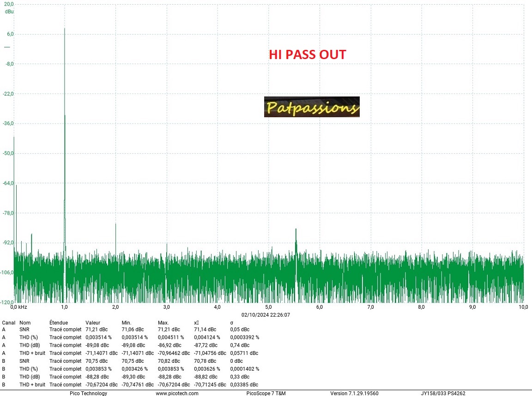532x396 pixels.
Task: Click channel B THD (%) value 0,003853 %
Action: pyautogui.click(x=99, y=369)
